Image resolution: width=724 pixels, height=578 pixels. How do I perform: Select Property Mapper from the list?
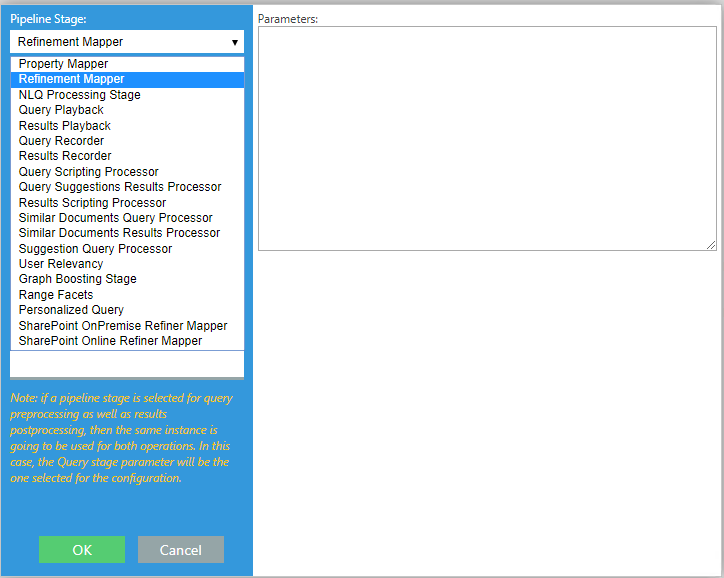pos(63,64)
